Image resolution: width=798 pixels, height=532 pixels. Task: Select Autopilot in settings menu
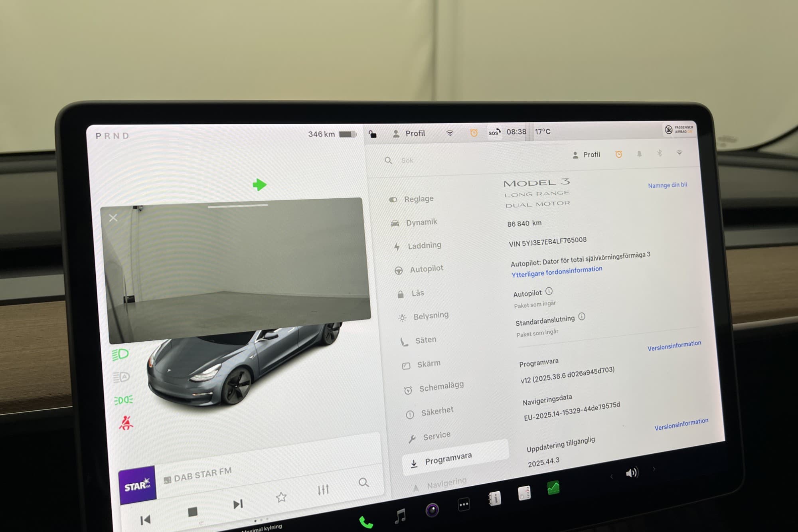click(426, 269)
